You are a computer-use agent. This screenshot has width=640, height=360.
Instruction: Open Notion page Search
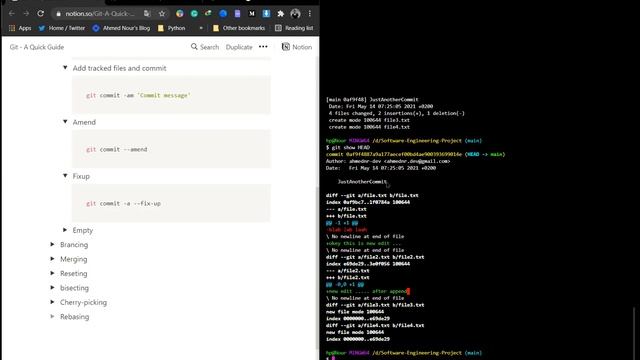pyautogui.click(x=205, y=47)
